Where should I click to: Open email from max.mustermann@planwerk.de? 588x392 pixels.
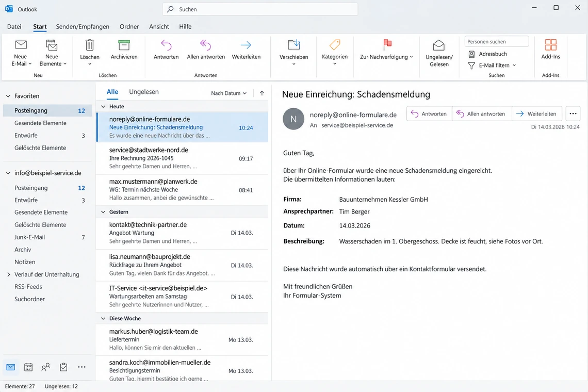tap(182, 190)
